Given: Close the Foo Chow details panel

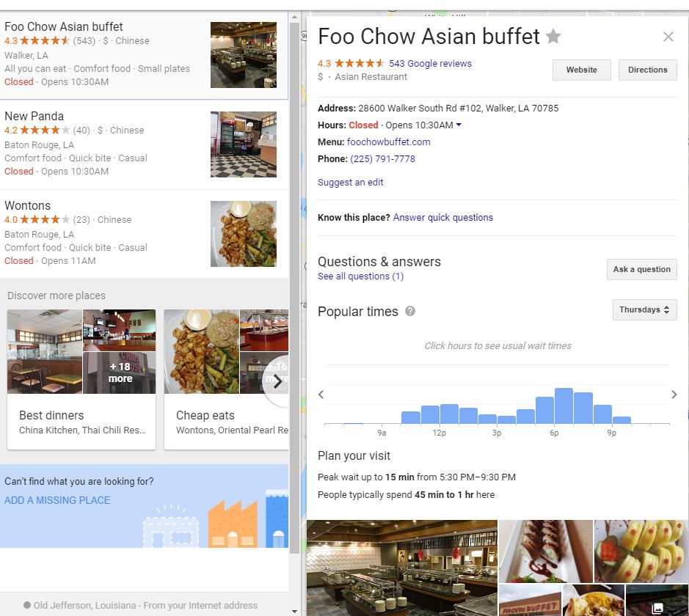Looking at the screenshot, I should click(x=668, y=37).
